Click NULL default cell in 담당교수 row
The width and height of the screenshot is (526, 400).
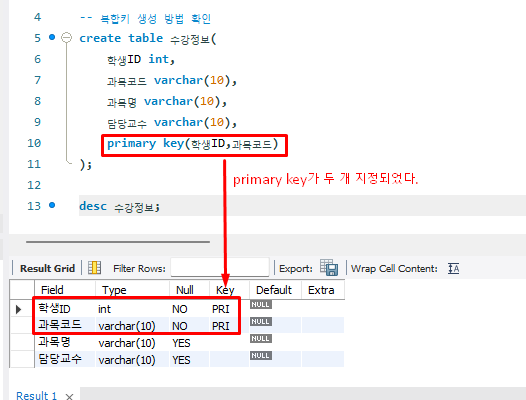tap(261, 355)
